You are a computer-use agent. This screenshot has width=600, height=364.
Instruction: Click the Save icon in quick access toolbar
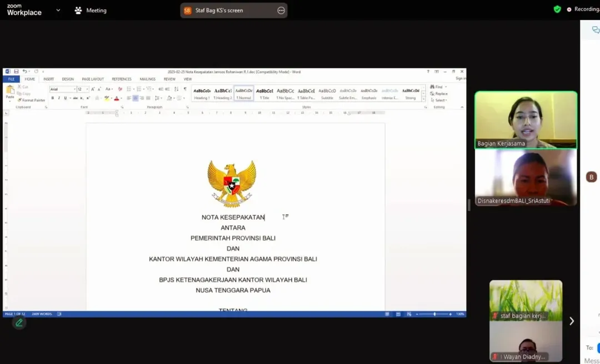(16, 72)
